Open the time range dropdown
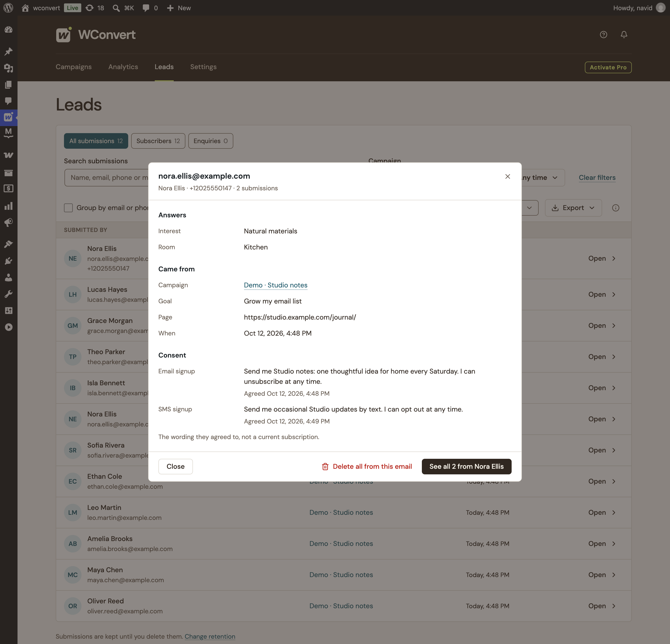 click(543, 177)
